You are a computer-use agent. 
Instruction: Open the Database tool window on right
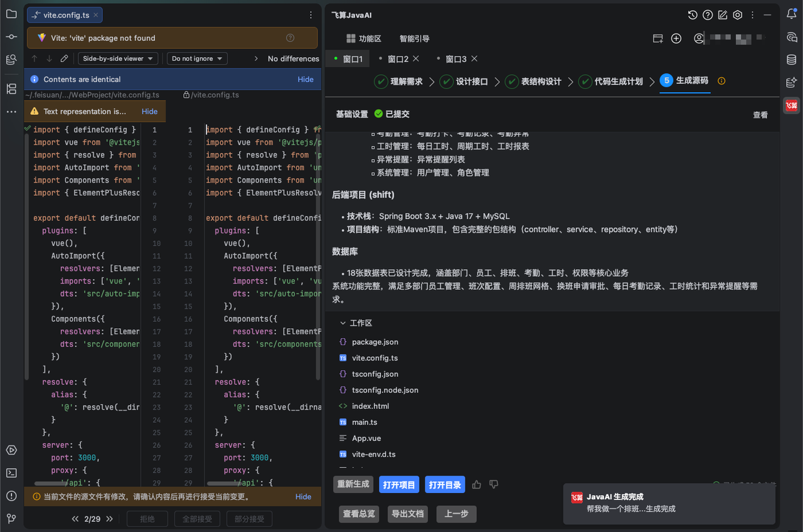pyautogui.click(x=792, y=60)
